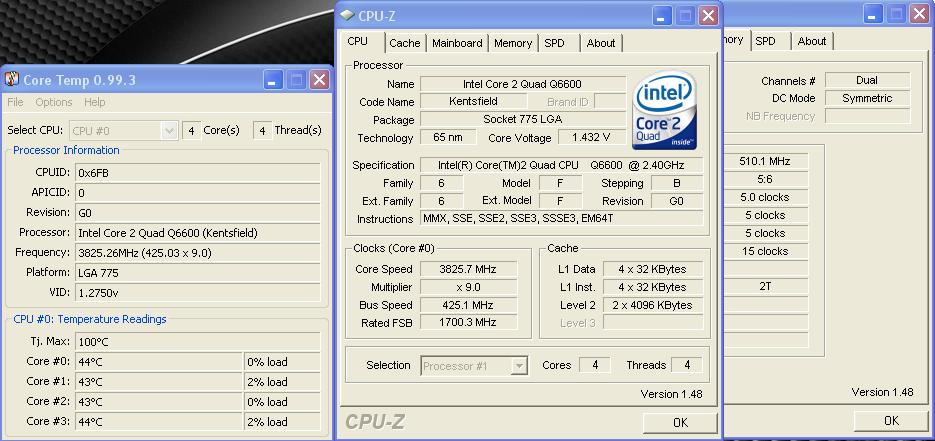Click the FSB:DRAM ratio value 5:6
Viewport: 935px width, 441px height.
(x=765, y=179)
